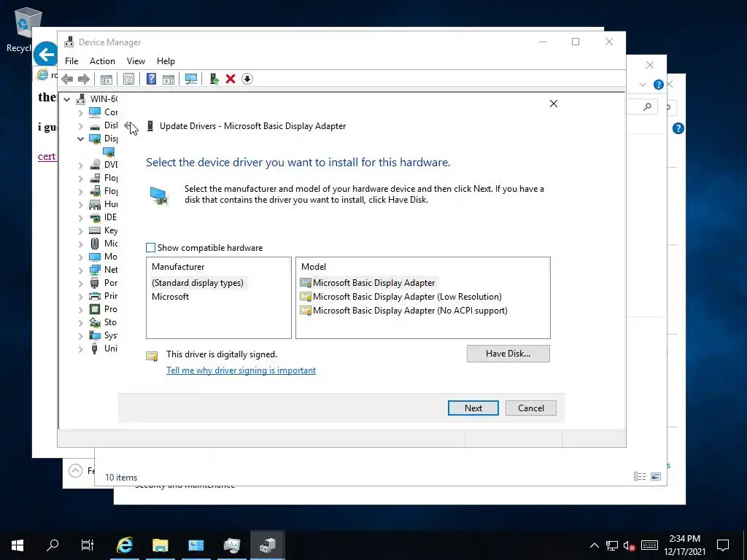The width and height of the screenshot is (747, 560).
Task: Click the Processors category icon in the tree
Action: [95, 309]
